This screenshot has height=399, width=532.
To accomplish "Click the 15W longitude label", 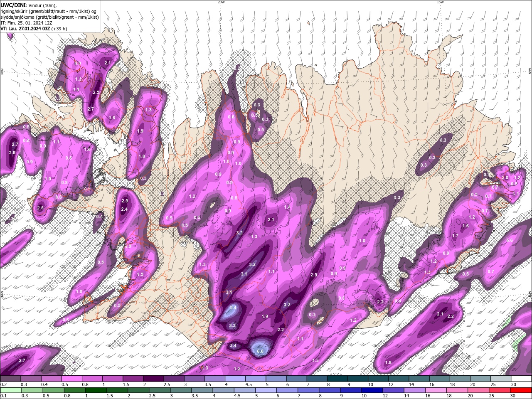I will coord(440,2).
